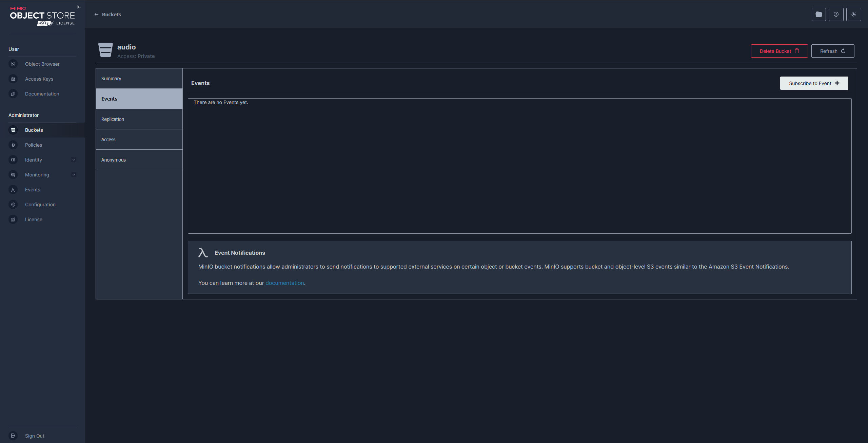
Task: Click the 'audio' bucket name heading
Action: (x=126, y=47)
